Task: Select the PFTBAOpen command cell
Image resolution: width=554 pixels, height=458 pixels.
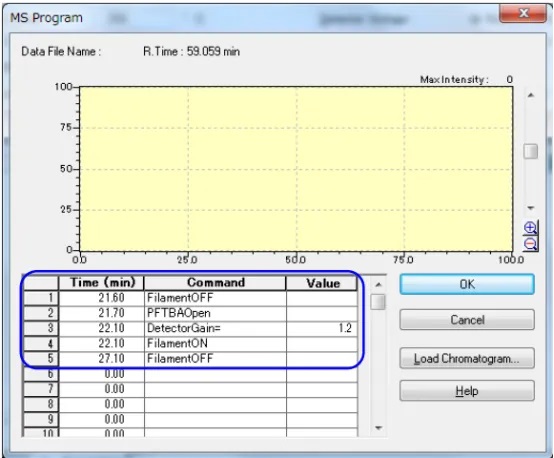Action: click(x=215, y=313)
